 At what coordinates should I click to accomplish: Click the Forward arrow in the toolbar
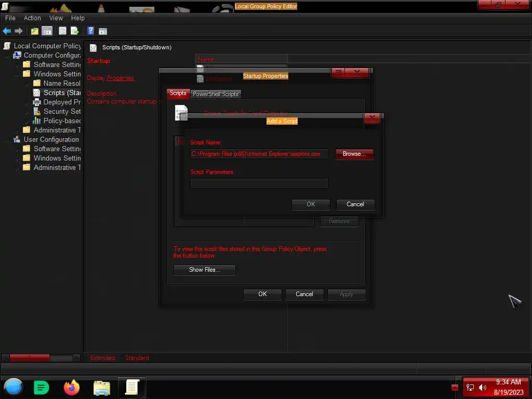point(19,31)
